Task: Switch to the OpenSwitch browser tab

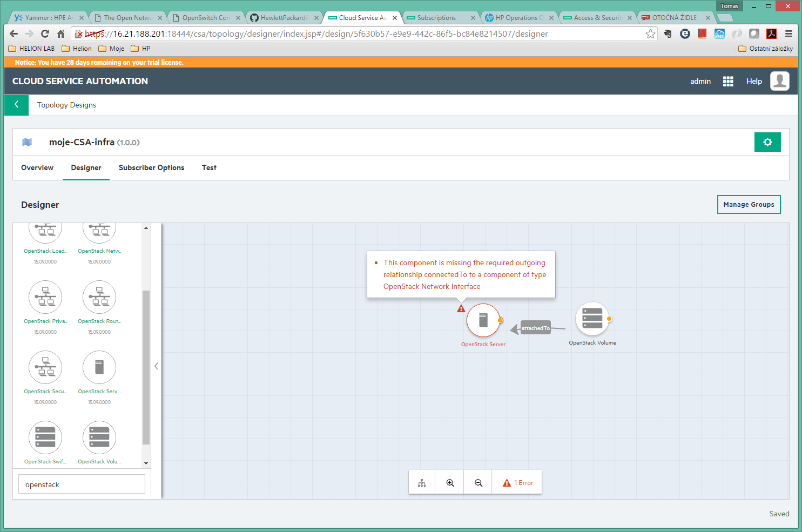Action: (x=205, y=18)
